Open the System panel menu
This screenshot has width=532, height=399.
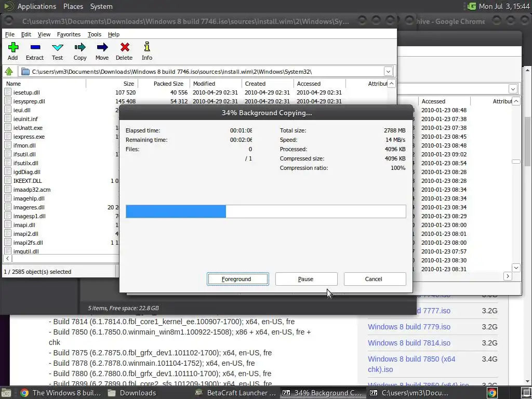pyautogui.click(x=101, y=6)
